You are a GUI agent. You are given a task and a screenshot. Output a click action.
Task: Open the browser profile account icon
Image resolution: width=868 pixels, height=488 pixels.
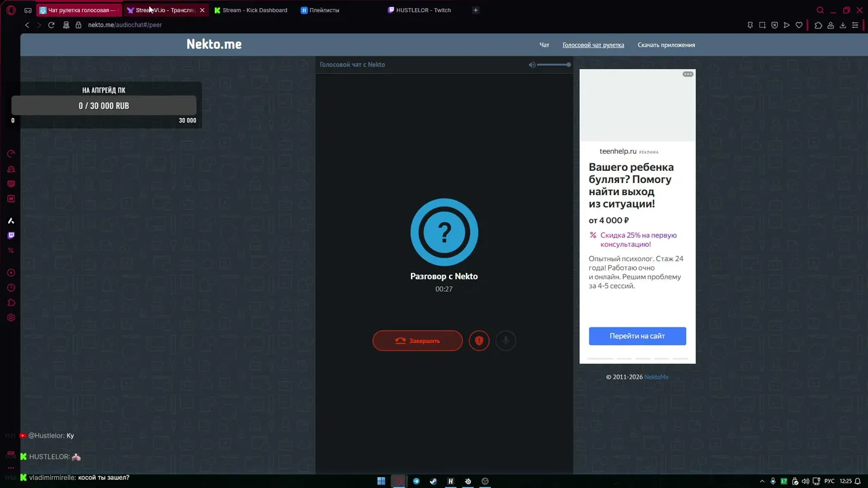click(x=831, y=25)
